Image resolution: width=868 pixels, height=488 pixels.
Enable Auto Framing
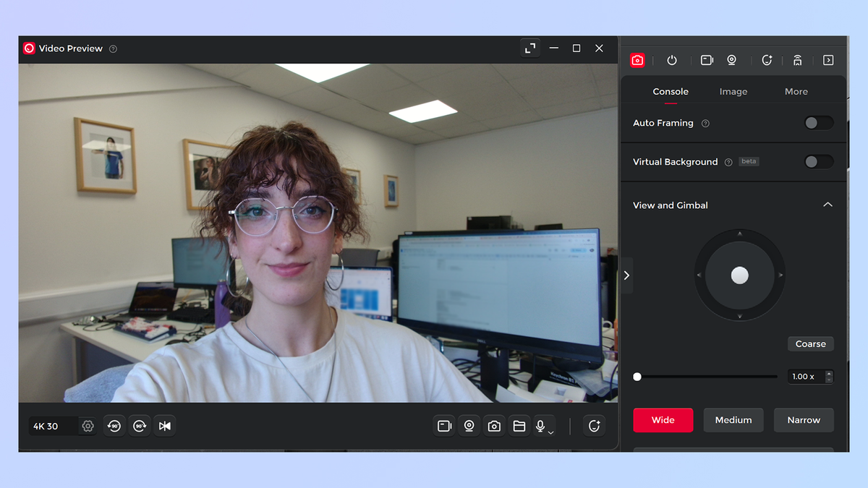(x=818, y=123)
